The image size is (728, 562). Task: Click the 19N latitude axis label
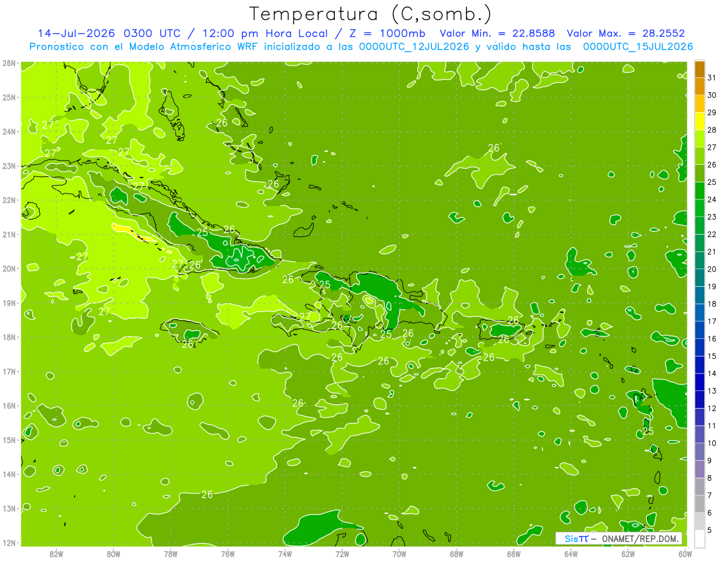point(9,303)
